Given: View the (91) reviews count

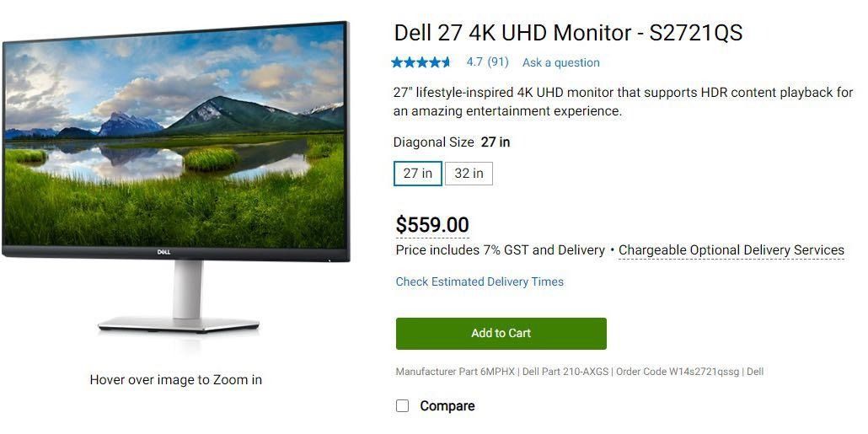Looking at the screenshot, I should pos(498,62).
